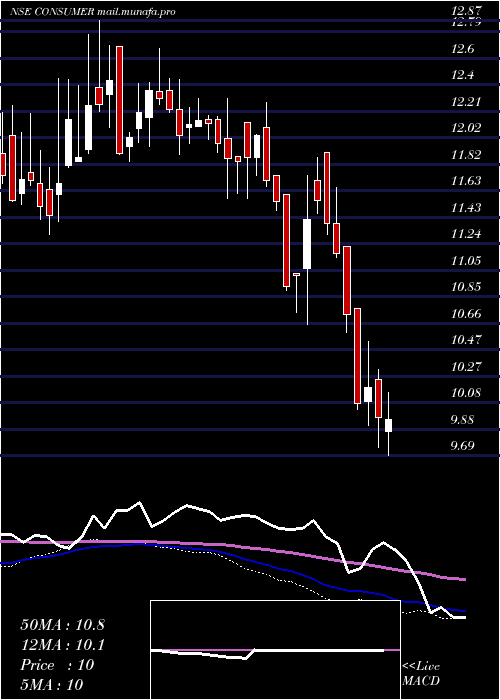Click the 12.6 price axis label
This screenshot has width=500, height=700.
click(463, 49)
